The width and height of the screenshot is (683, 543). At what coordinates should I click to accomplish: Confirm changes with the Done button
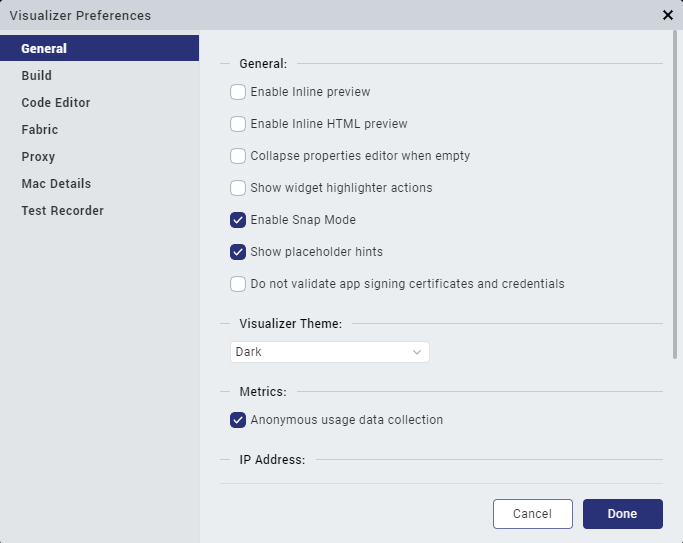click(x=623, y=514)
